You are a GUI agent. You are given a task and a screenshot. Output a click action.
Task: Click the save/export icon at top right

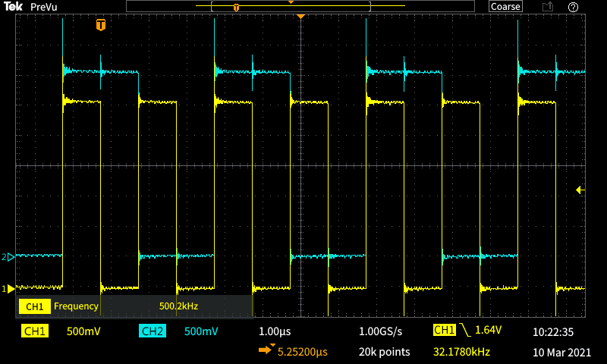[547, 7]
